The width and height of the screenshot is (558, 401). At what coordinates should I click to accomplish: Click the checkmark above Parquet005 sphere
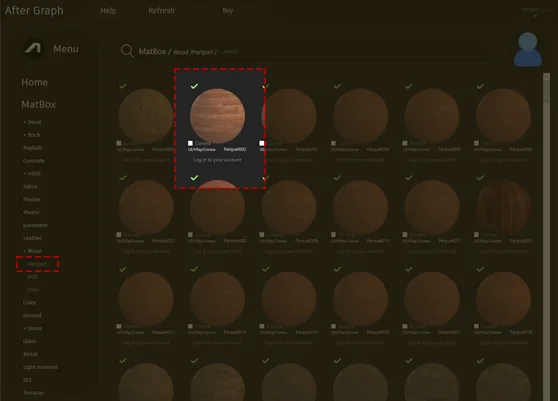click(x=409, y=86)
